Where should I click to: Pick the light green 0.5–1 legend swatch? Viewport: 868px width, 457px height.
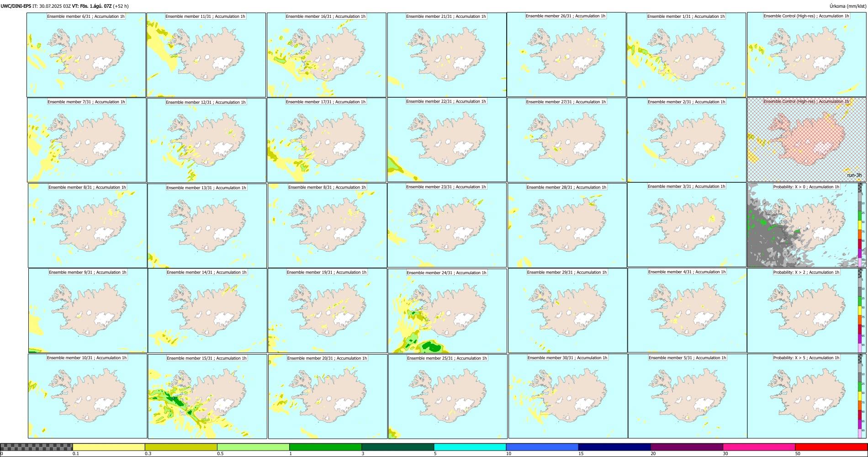[x=253, y=447]
